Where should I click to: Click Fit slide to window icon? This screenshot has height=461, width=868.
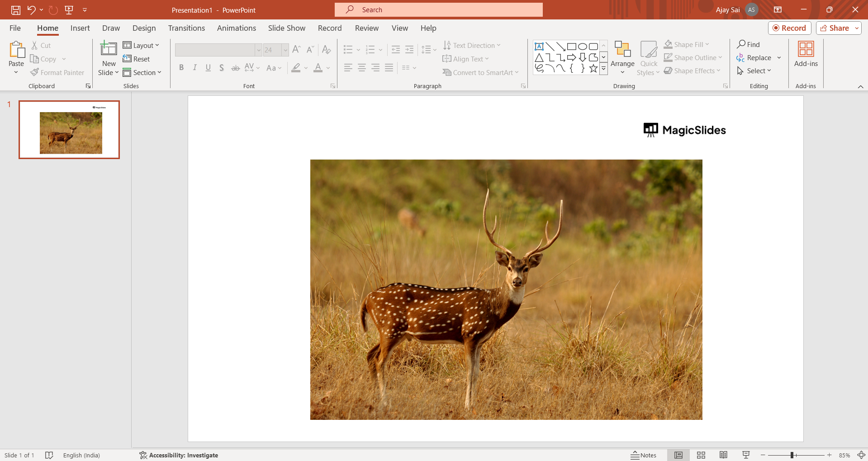861,455
